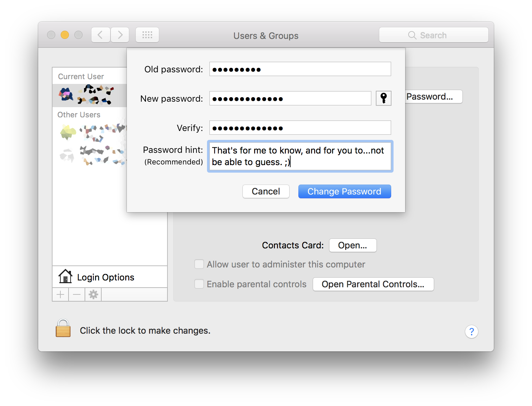Toggle Allow user to administer this computer

click(199, 264)
